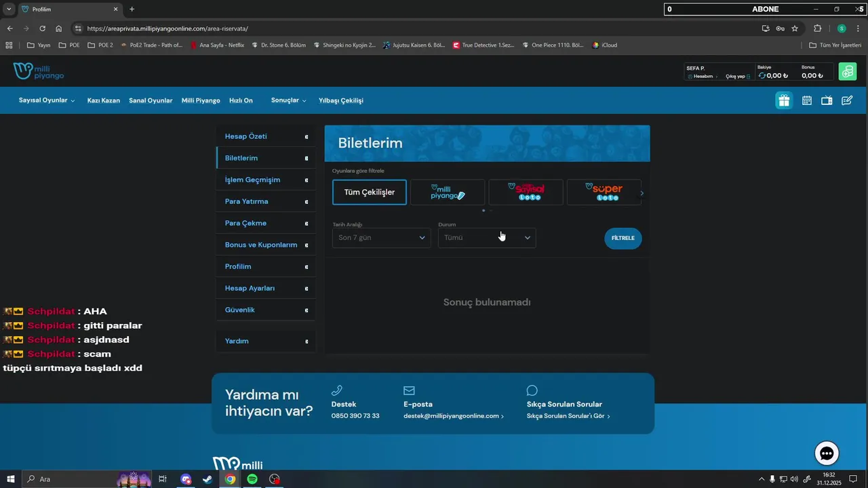Image resolution: width=868 pixels, height=488 pixels.
Task: Open Güvenlik in the sidebar
Action: (x=266, y=310)
